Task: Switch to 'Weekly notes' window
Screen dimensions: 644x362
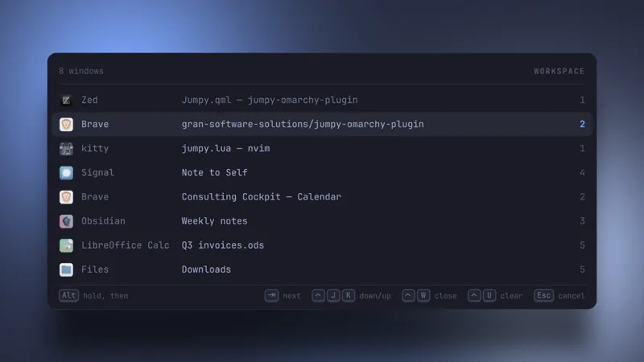Action: pos(214,221)
